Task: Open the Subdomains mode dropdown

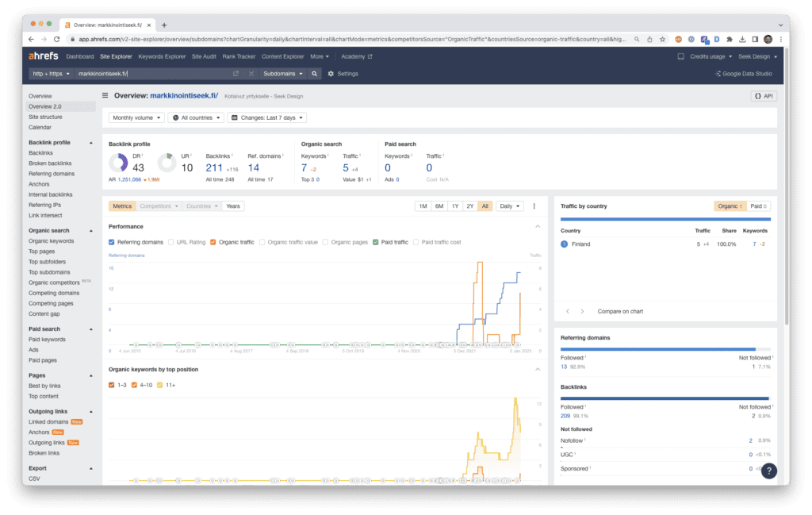Action: point(283,74)
